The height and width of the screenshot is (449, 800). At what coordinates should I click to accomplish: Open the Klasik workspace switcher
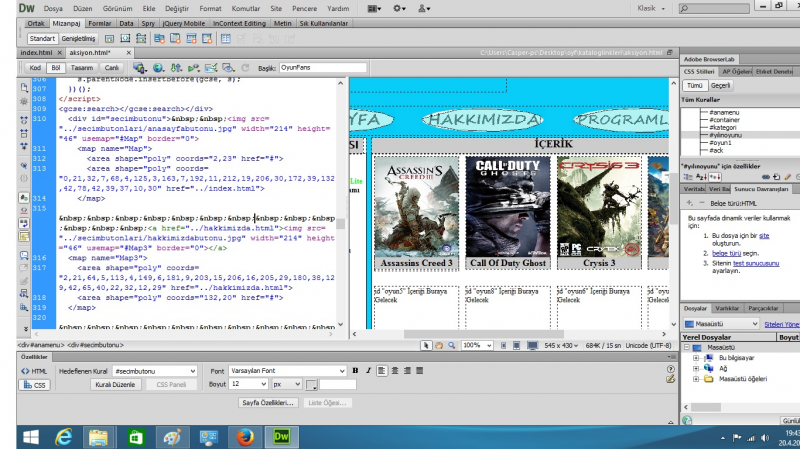pyautogui.click(x=651, y=8)
